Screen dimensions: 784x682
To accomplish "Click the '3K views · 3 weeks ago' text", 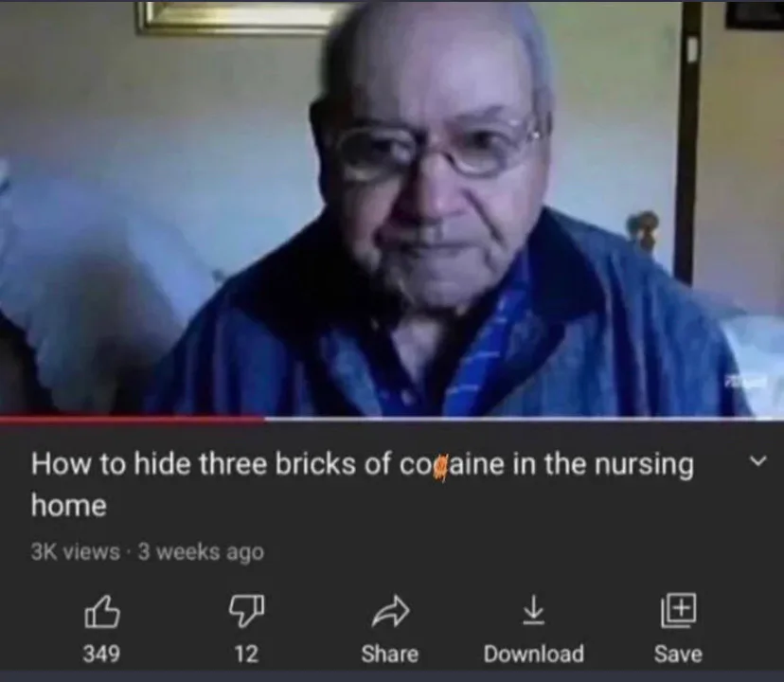I will [x=147, y=552].
